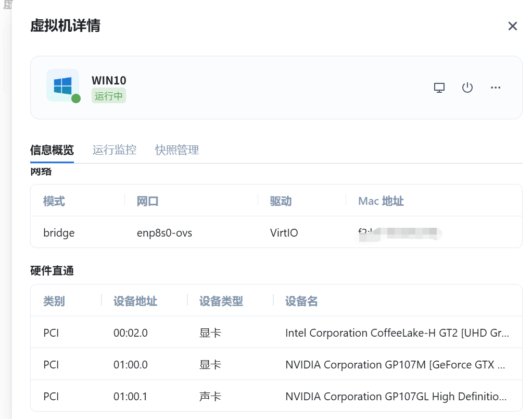Click the 设备地址 column header
Viewport: 532px width, 419px height.
point(135,301)
